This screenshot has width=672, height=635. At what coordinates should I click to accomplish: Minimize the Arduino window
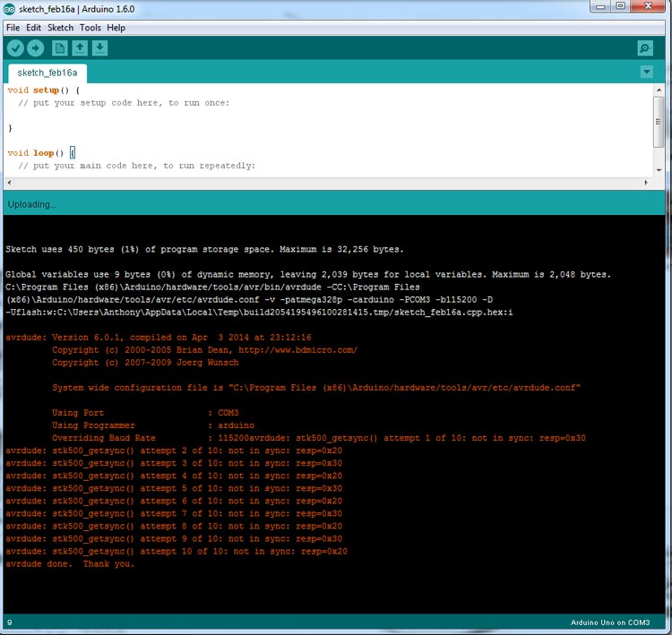pyautogui.click(x=601, y=6)
